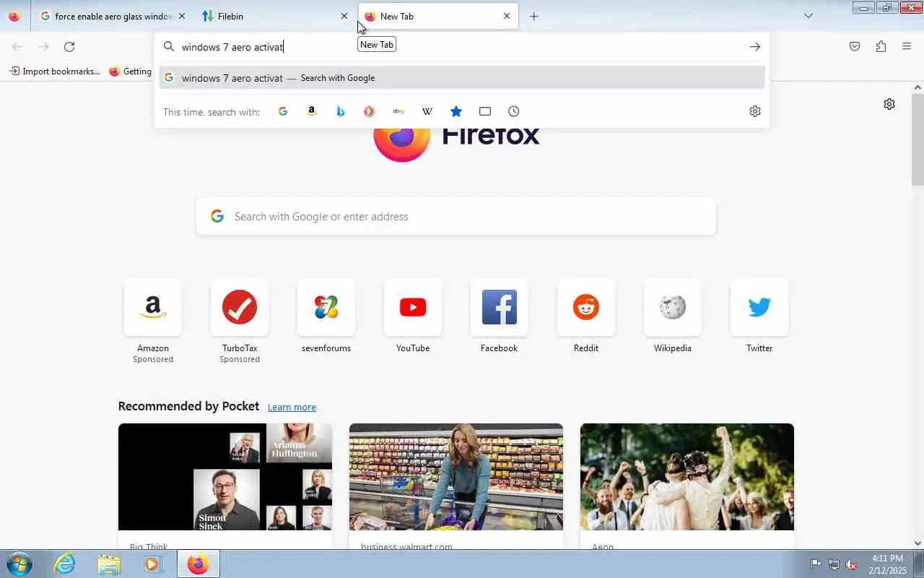Search this time with Bing icon

(341, 111)
